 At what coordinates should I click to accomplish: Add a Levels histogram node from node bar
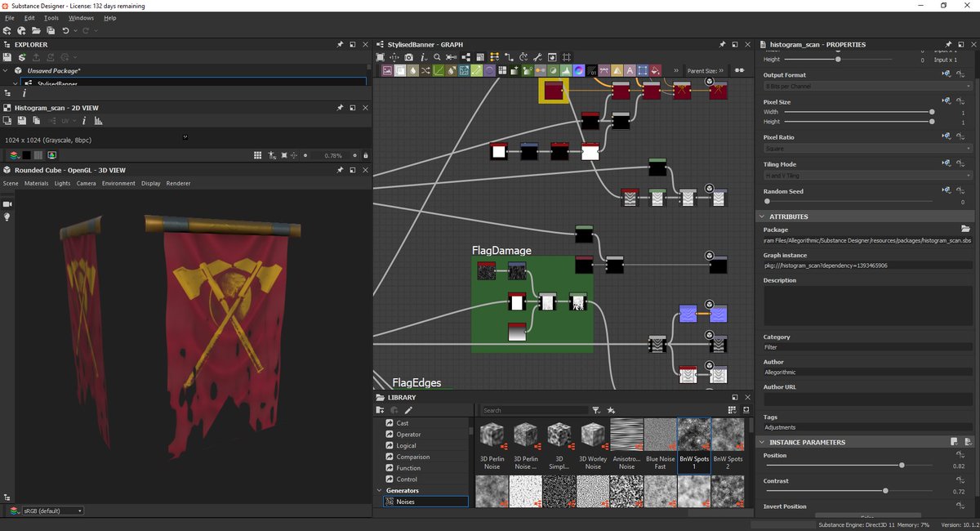pyautogui.click(x=566, y=70)
